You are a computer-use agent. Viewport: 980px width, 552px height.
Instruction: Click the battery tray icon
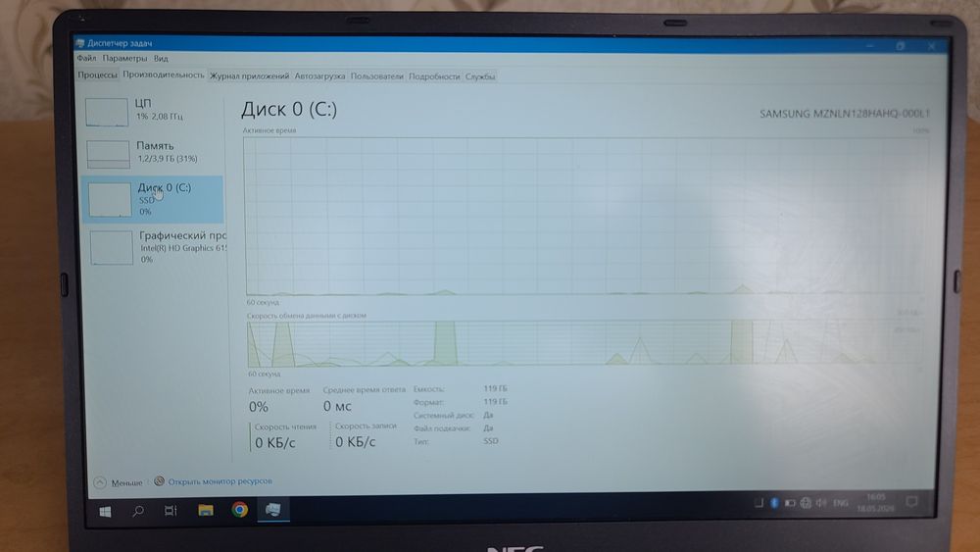point(790,503)
